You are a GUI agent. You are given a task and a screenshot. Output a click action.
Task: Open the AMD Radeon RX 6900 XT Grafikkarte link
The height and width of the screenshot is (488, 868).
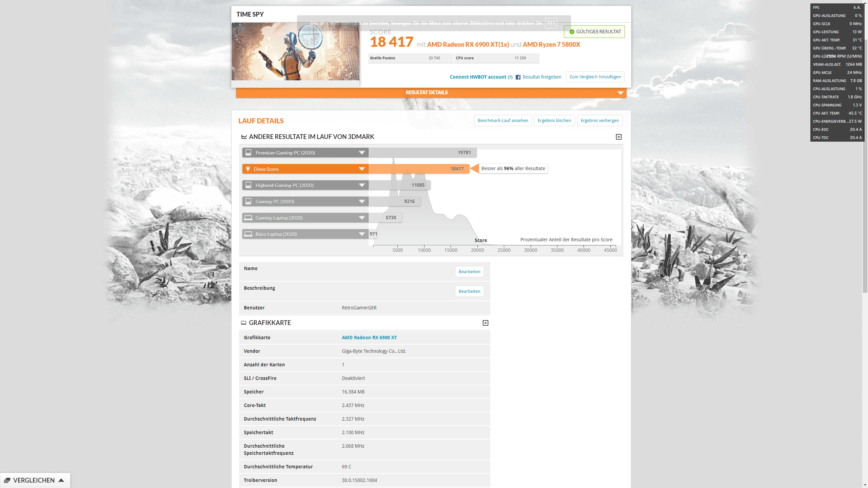369,338
